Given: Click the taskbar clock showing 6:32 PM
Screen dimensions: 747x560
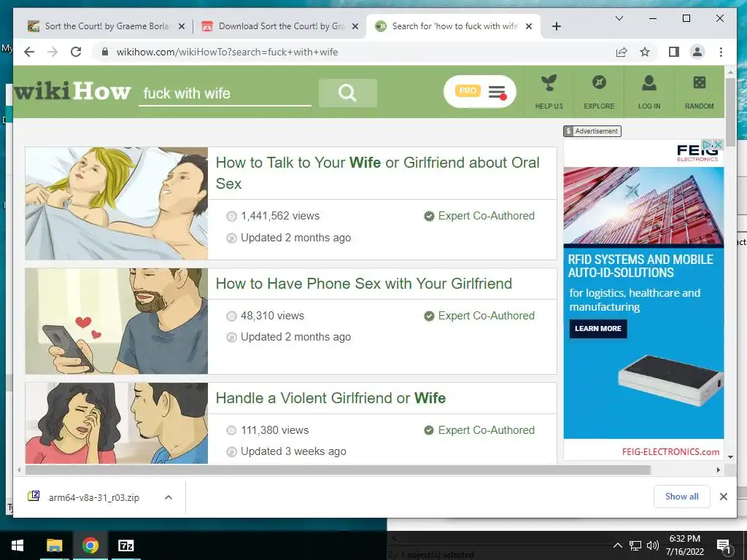Looking at the screenshot, I should (684, 545).
